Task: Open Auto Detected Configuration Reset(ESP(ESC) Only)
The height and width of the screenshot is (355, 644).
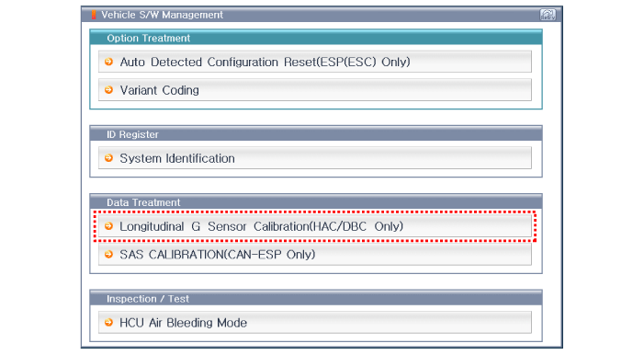Action: pos(314,62)
